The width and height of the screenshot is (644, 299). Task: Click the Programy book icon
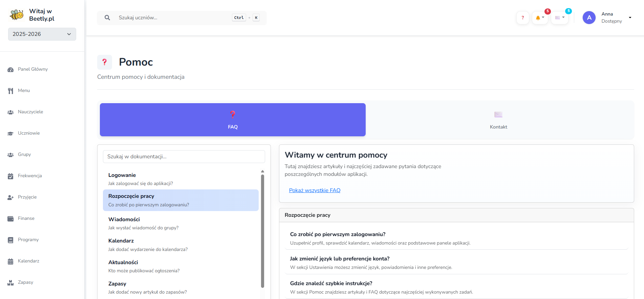click(10, 240)
